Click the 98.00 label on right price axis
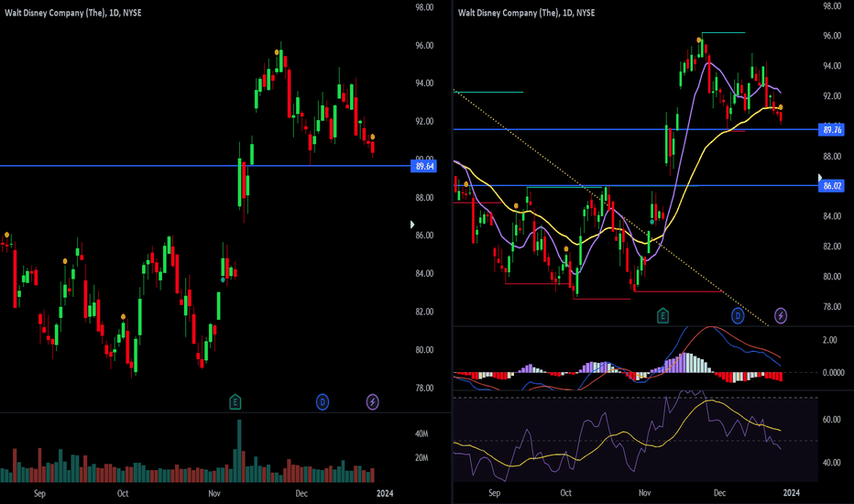Image resolution: width=854 pixels, height=504 pixels. (832, 6)
